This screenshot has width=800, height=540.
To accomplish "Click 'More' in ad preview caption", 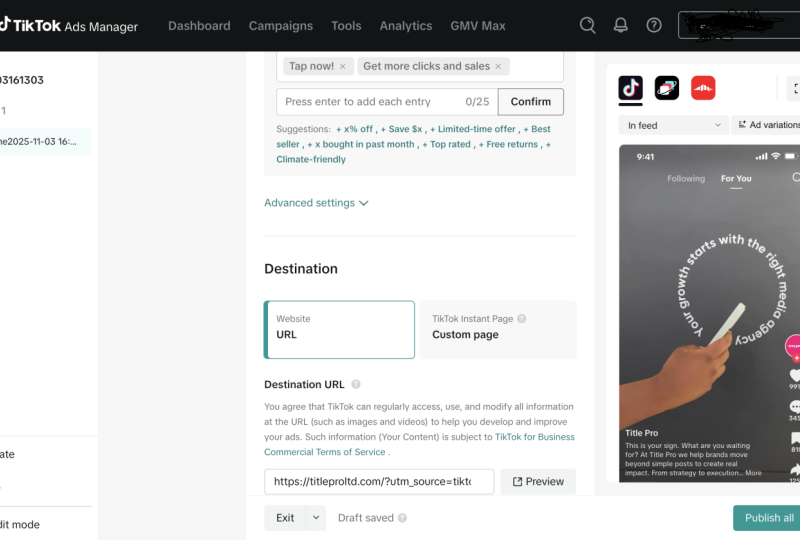I will tap(753, 473).
